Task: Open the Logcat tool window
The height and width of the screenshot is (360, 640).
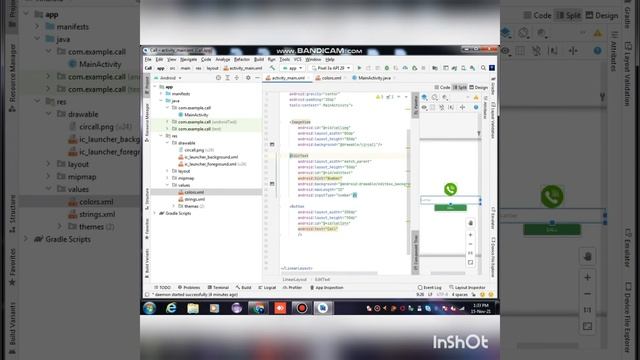Action: 267,287
